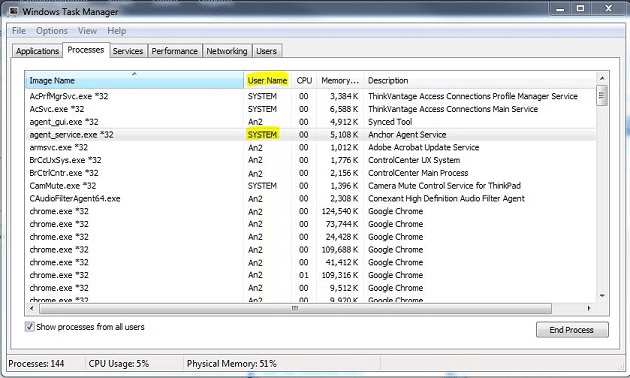This screenshot has height=378, width=630.
Task: Click the End Process button
Action: 572,330
